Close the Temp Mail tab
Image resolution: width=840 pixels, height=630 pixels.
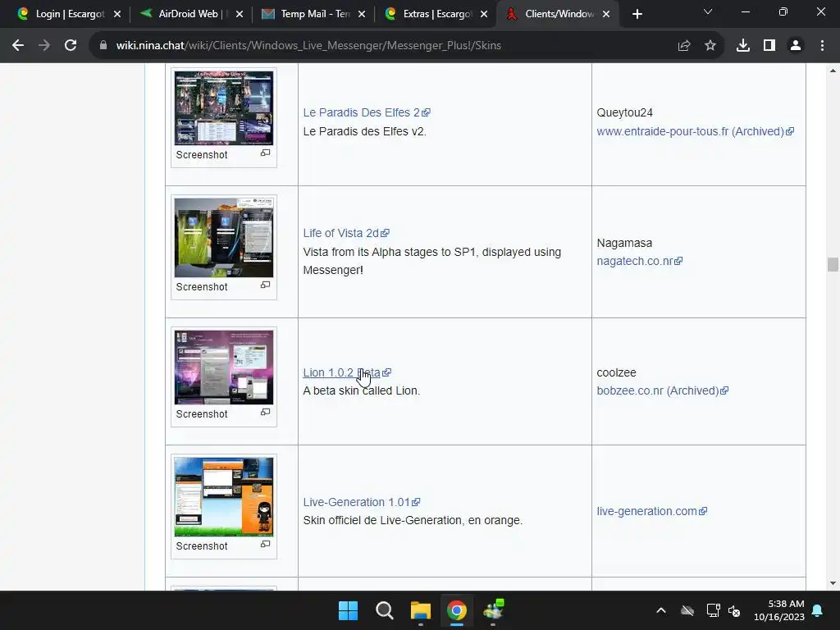pyautogui.click(x=362, y=14)
